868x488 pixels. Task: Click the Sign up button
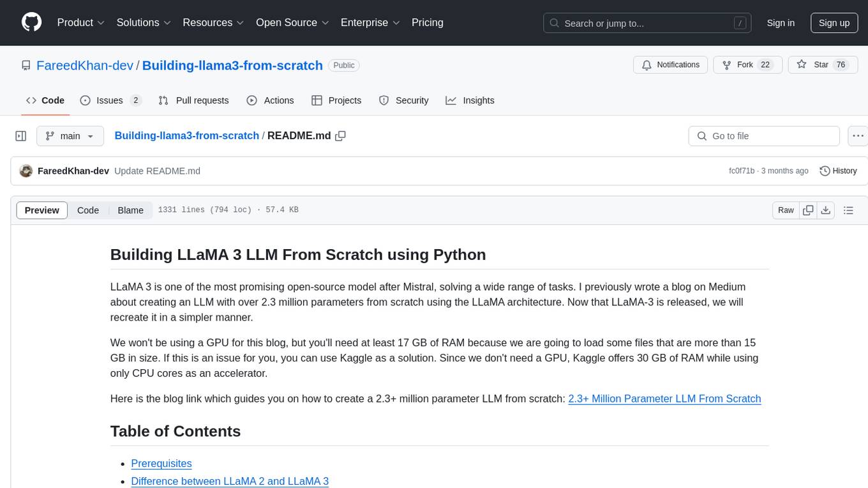pyautogui.click(x=834, y=23)
